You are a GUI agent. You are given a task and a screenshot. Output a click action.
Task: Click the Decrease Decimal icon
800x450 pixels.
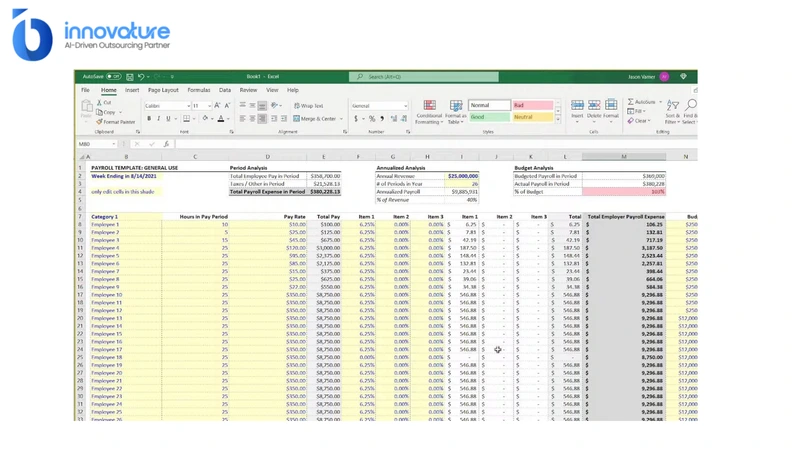coord(404,119)
